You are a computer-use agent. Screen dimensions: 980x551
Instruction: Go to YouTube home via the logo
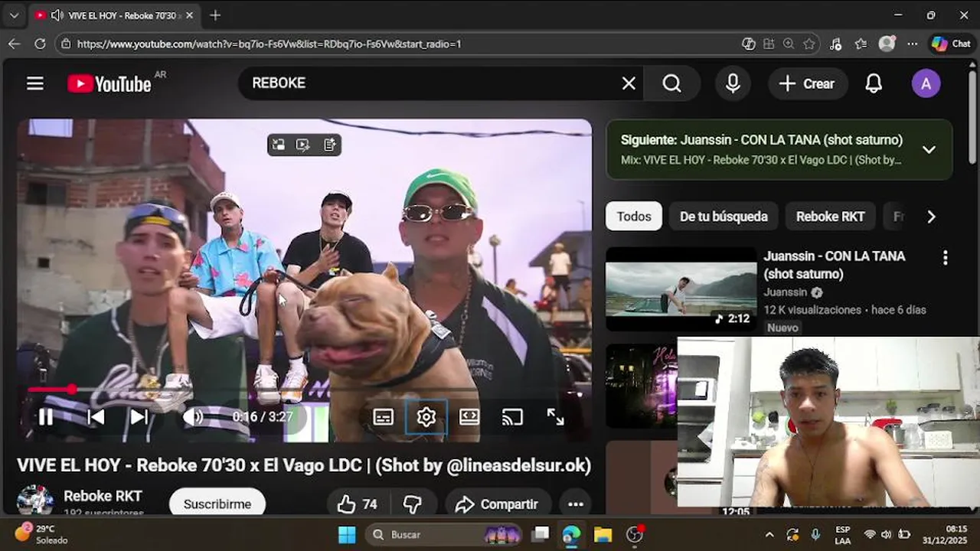[109, 83]
